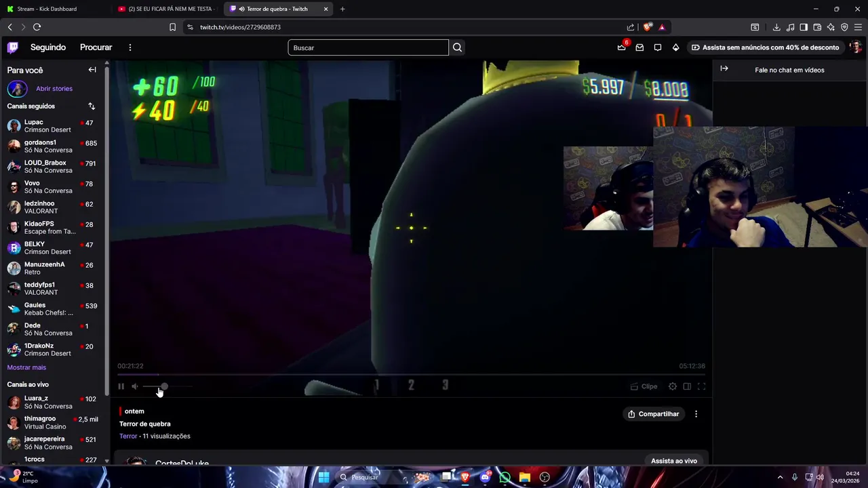Screen dimensions: 868x488
Task: Open Brave Shields lion icon
Action: pos(648,27)
